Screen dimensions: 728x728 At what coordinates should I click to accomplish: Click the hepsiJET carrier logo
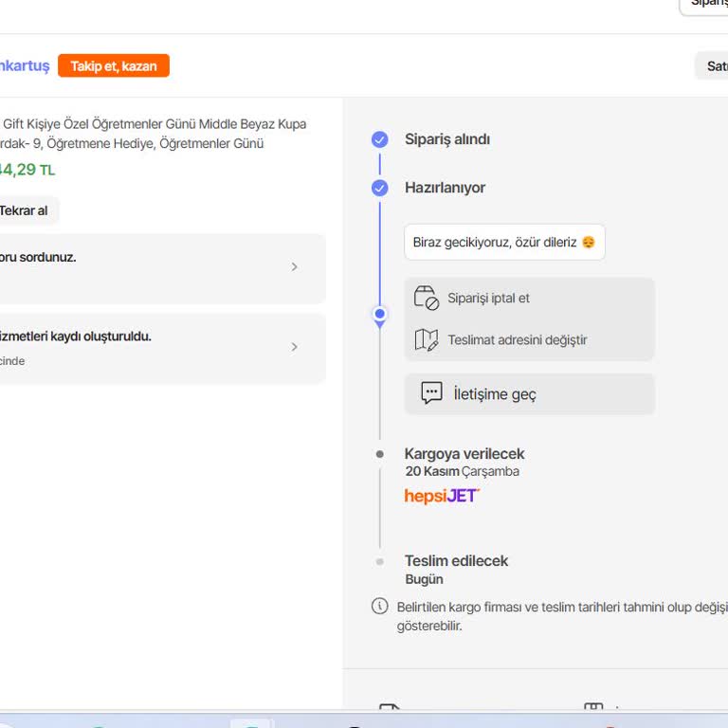tap(442, 496)
